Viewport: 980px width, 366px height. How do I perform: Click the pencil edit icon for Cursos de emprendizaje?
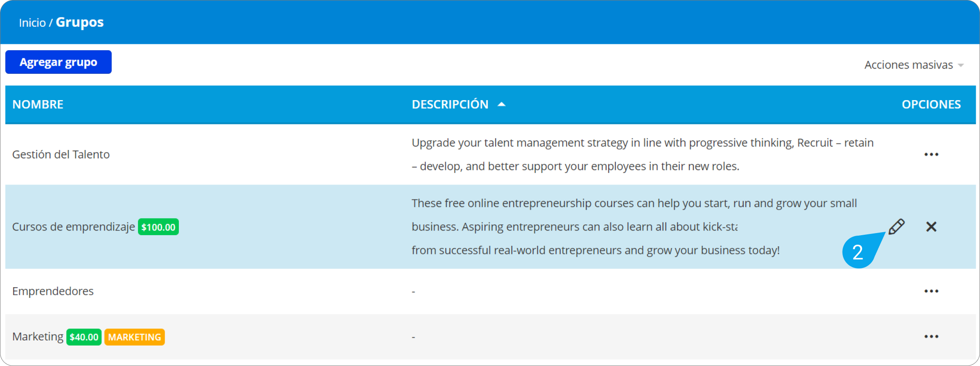click(897, 227)
